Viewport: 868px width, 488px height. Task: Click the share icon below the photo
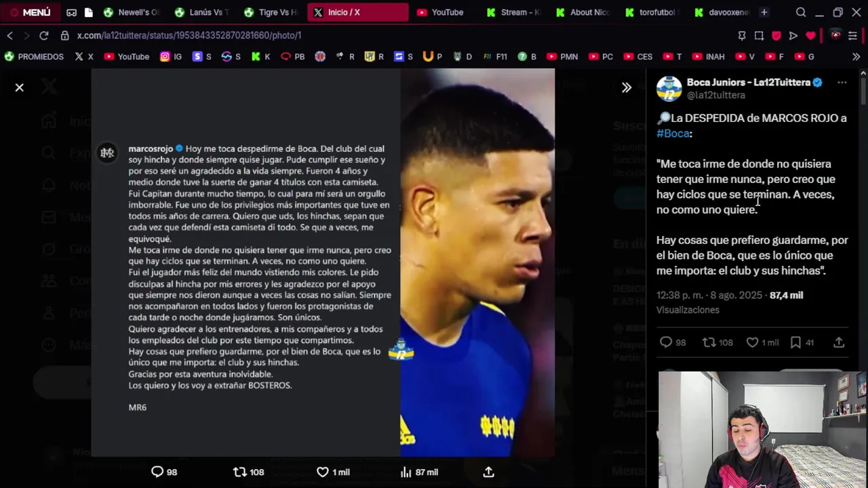(488, 472)
